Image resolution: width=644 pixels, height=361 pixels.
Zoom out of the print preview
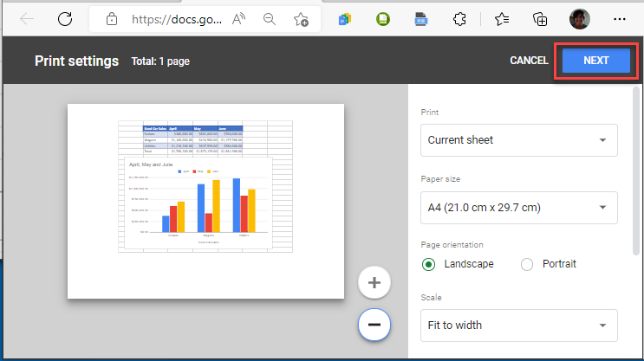pyautogui.click(x=374, y=325)
